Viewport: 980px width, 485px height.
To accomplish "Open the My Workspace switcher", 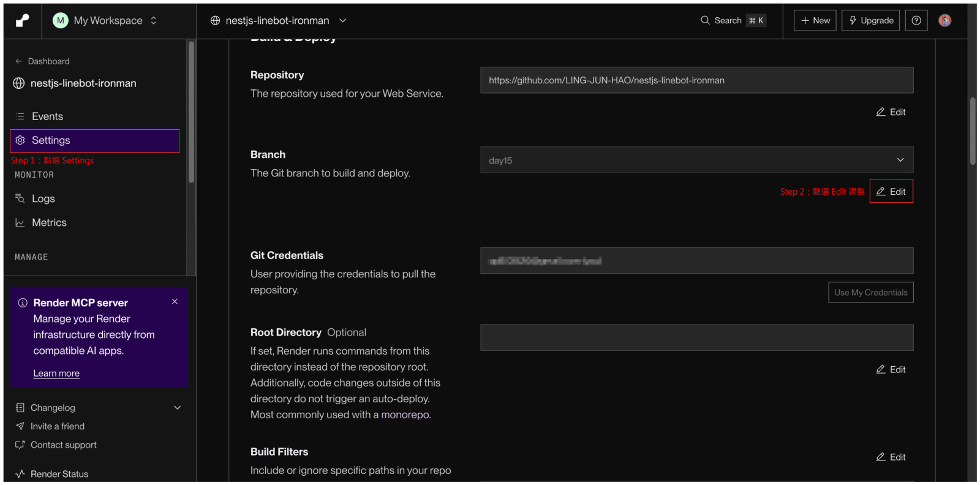I will 105,20.
